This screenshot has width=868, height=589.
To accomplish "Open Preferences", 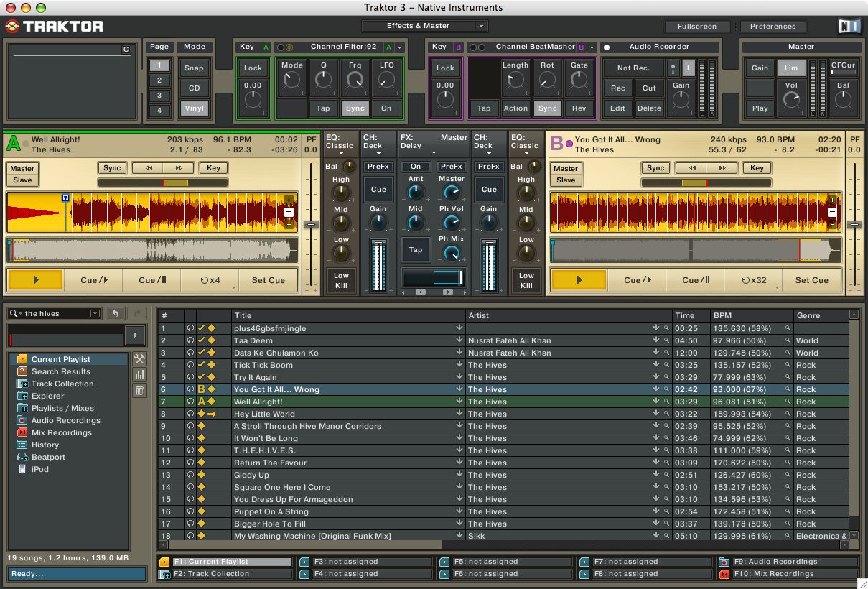I will click(x=773, y=27).
